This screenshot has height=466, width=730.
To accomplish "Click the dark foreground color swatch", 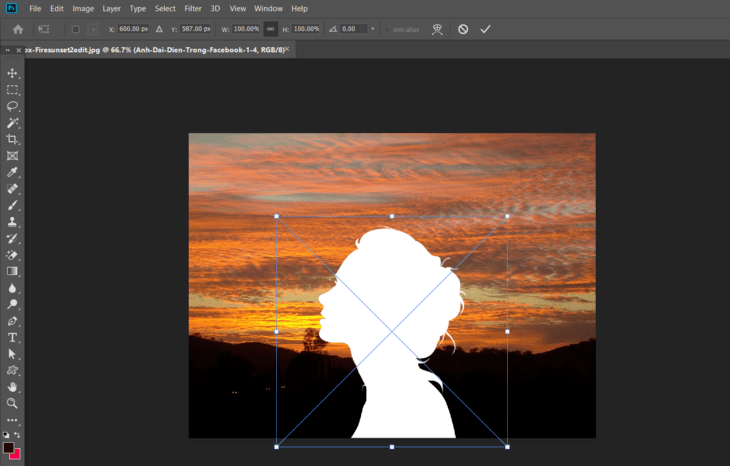I will tap(8, 447).
